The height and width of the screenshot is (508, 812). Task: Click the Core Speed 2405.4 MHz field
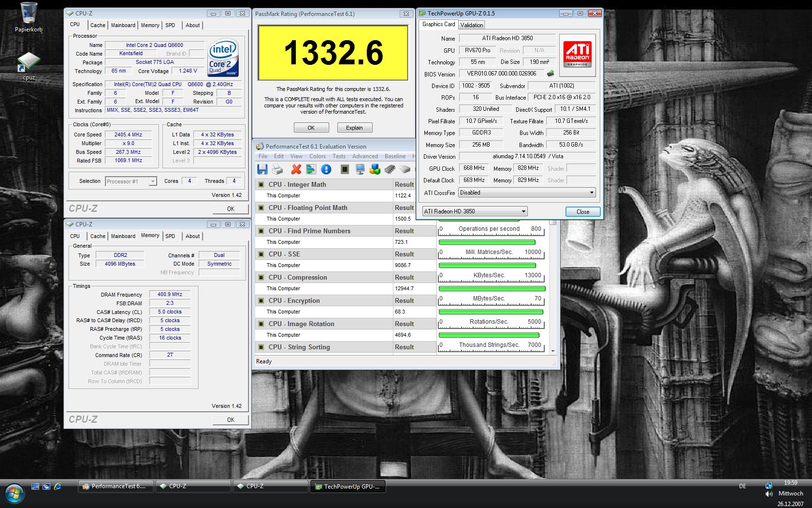(x=128, y=134)
